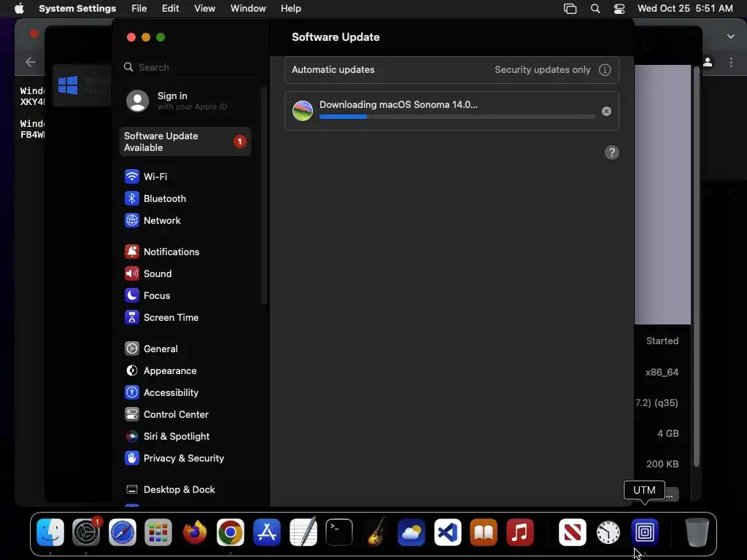
Task: Click the UTM window vertical scrollbar
Action: point(696,267)
